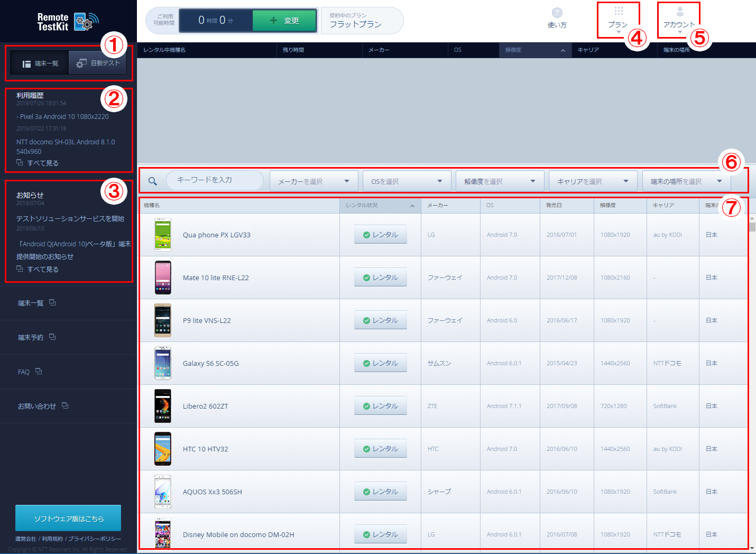Open NTT docomo SH-03L history entry
756x554 pixels.
click(x=66, y=146)
